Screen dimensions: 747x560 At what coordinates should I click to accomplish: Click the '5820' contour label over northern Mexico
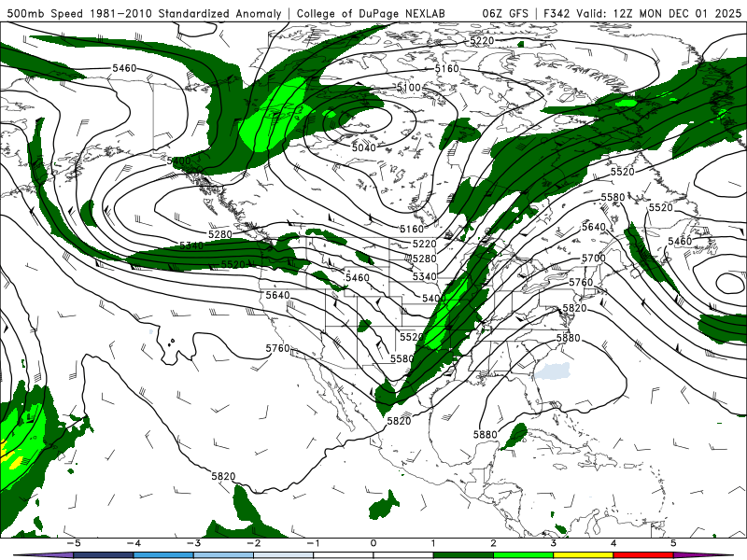point(399,421)
